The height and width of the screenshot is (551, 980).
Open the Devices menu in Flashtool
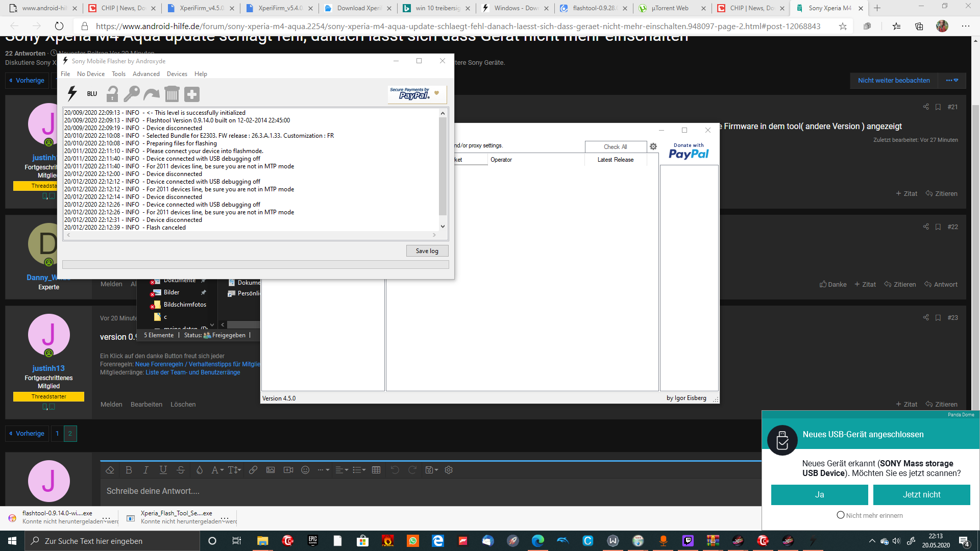click(177, 74)
